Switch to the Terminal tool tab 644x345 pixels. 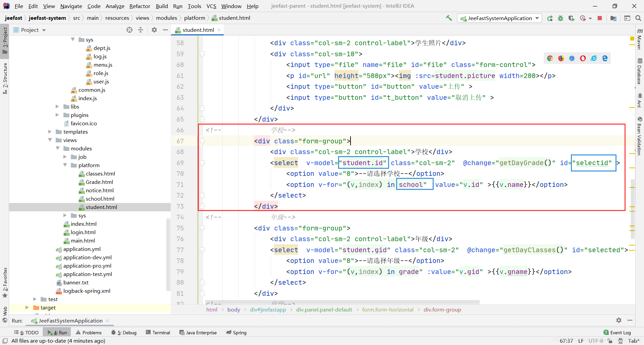point(158,333)
